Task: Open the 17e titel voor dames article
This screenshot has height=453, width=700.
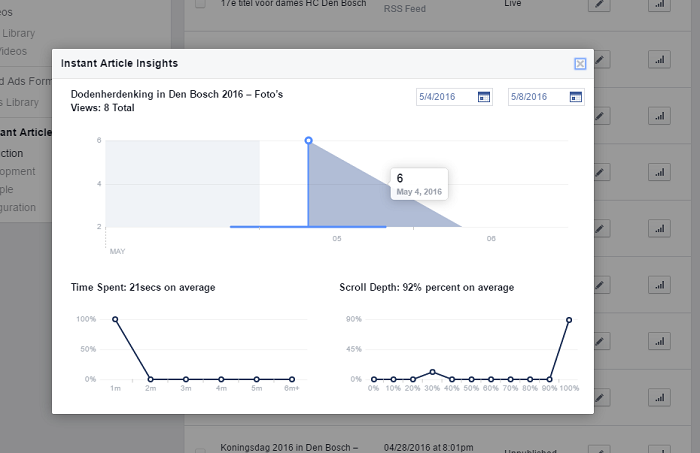Action: (x=281, y=5)
